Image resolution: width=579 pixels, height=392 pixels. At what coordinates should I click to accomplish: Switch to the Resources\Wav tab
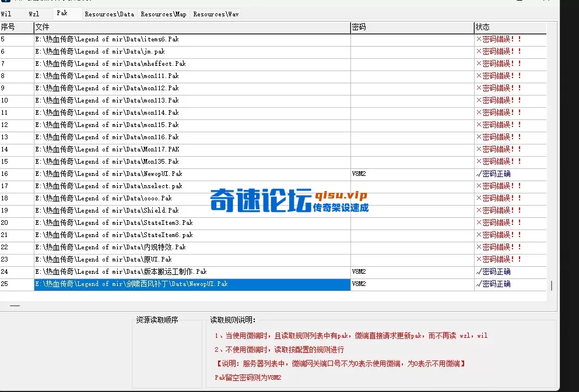coord(215,13)
